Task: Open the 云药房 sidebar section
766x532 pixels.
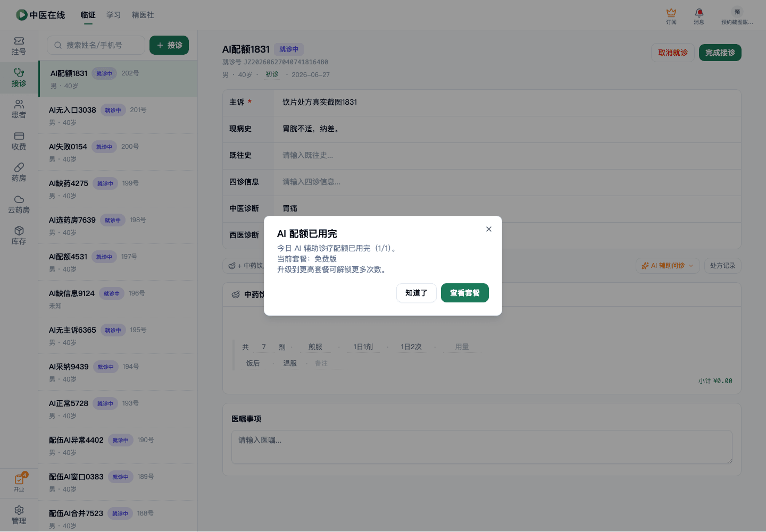Action: 19,205
